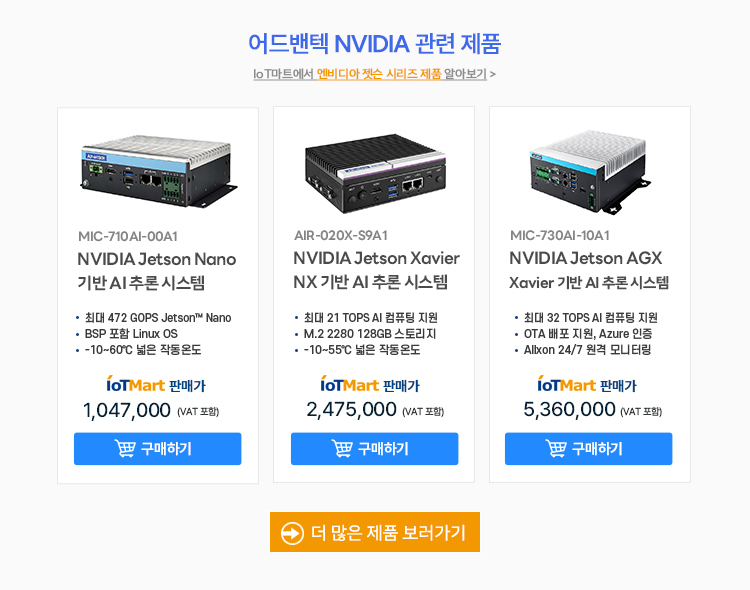Click IoTMart logo above 1,047,000 price
The height and width of the screenshot is (590, 750).
[x=136, y=384]
